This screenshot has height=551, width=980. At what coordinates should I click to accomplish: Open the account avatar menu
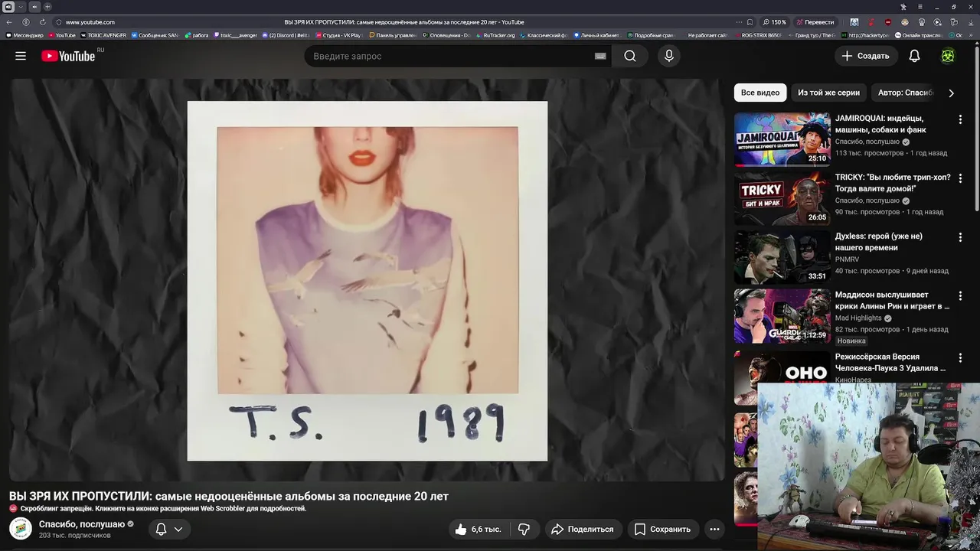[948, 56]
